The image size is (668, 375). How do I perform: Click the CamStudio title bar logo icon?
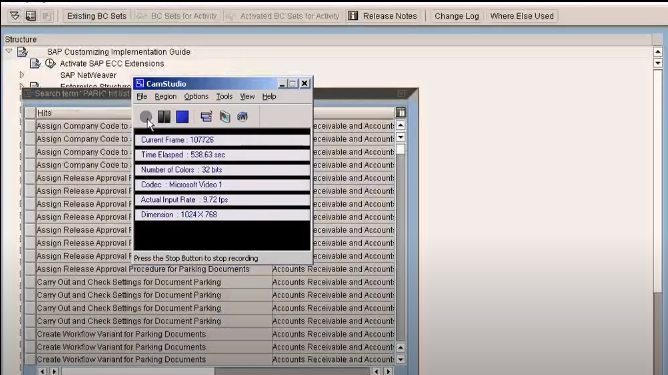[x=140, y=84]
